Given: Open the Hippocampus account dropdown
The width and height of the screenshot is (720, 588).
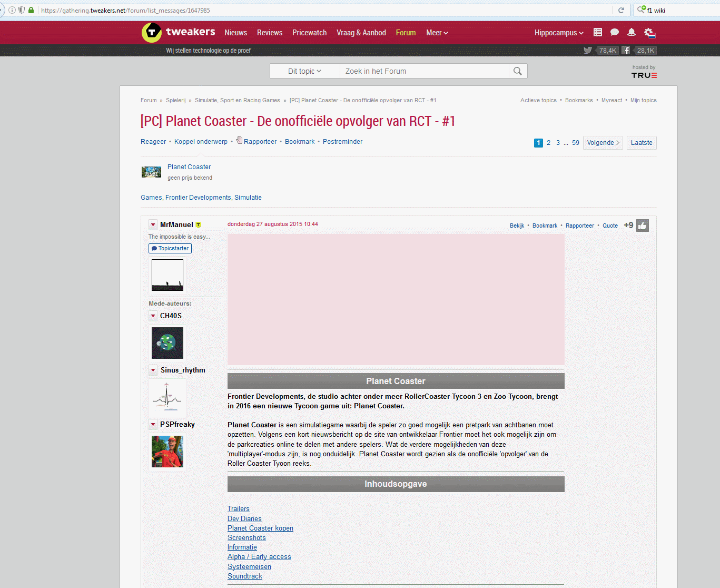Looking at the screenshot, I should tap(559, 33).
